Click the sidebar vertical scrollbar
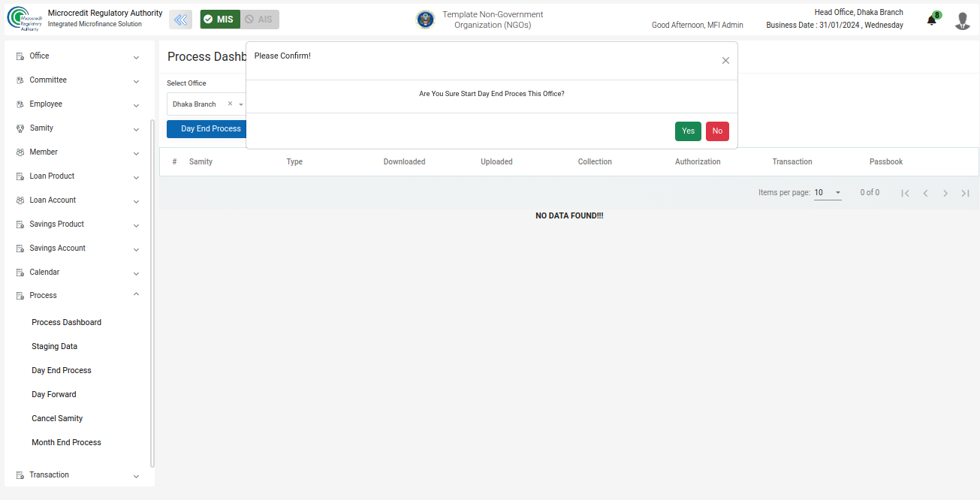The width and height of the screenshot is (980, 500). pos(152,293)
